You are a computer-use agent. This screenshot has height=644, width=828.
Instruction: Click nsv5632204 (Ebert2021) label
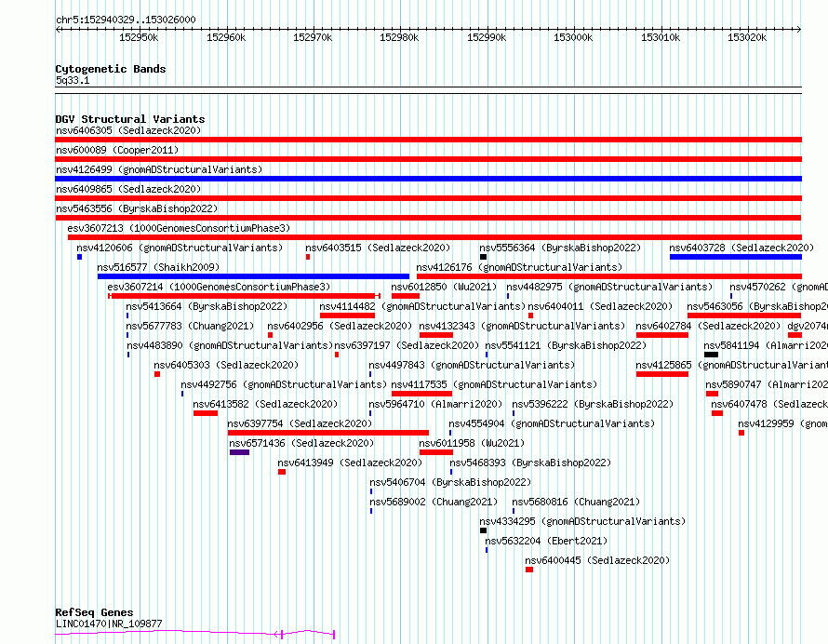coord(546,541)
